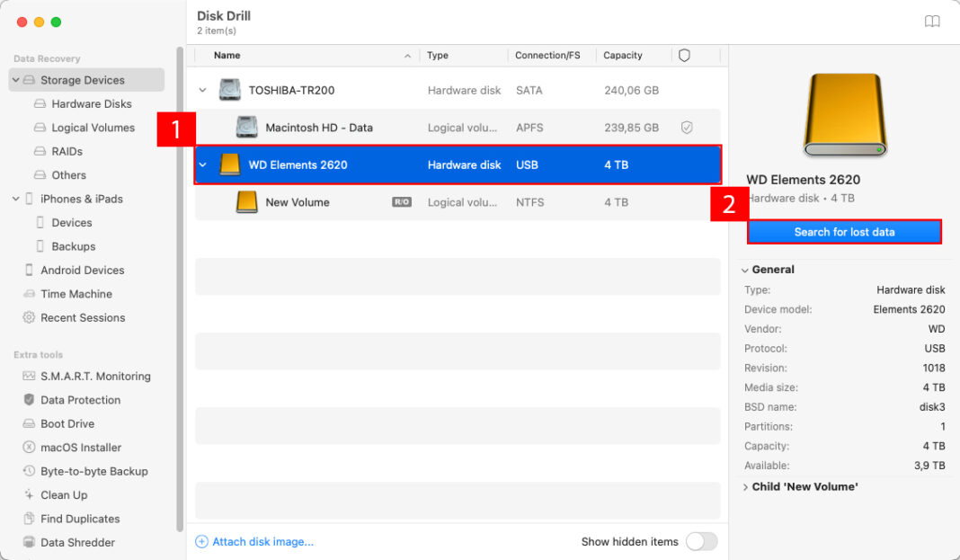Screen dimensions: 960x560
Task: Expand the Child 'New Volume' section
Action: pyautogui.click(x=746, y=487)
